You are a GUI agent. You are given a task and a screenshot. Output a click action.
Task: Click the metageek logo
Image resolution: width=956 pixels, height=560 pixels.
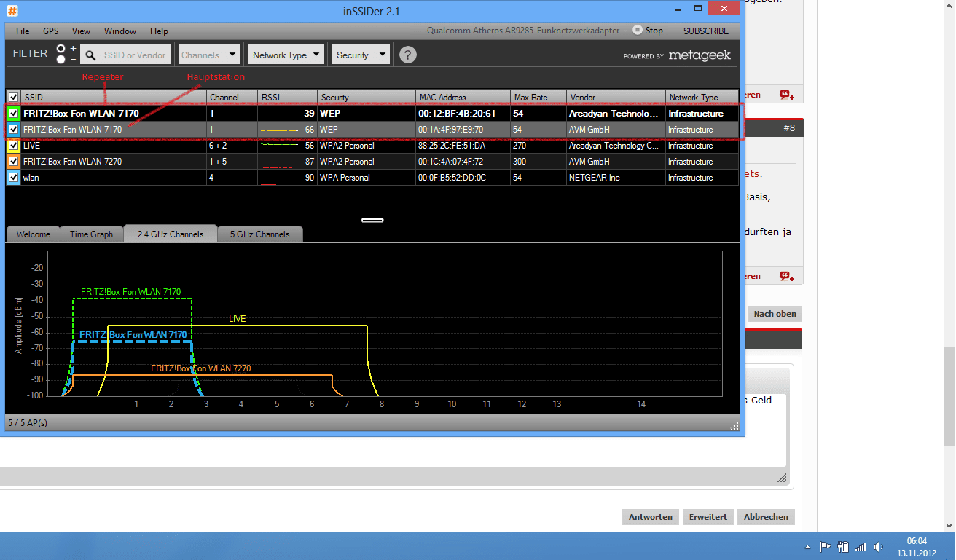(x=699, y=55)
